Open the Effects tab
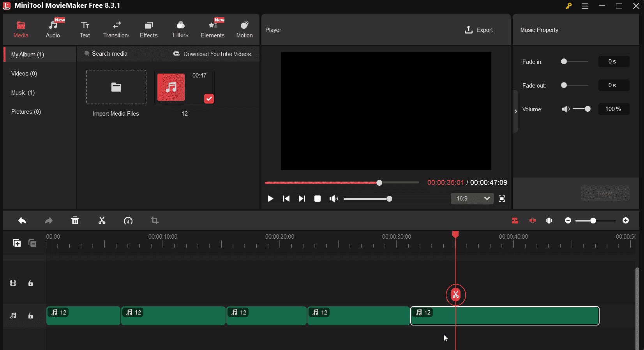This screenshot has height=350, width=644. 148,30
